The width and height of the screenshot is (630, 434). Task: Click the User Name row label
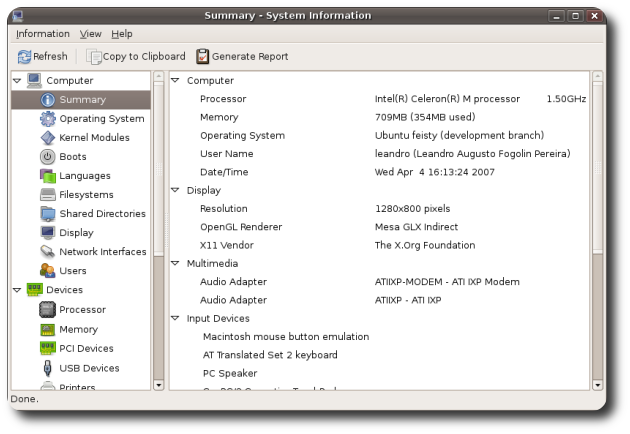[227, 154]
